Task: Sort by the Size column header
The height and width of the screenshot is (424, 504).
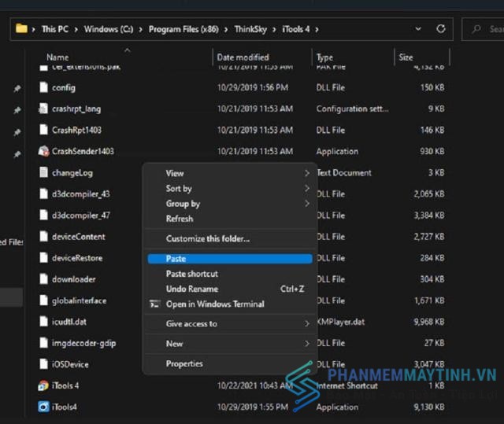Action: [x=422, y=57]
